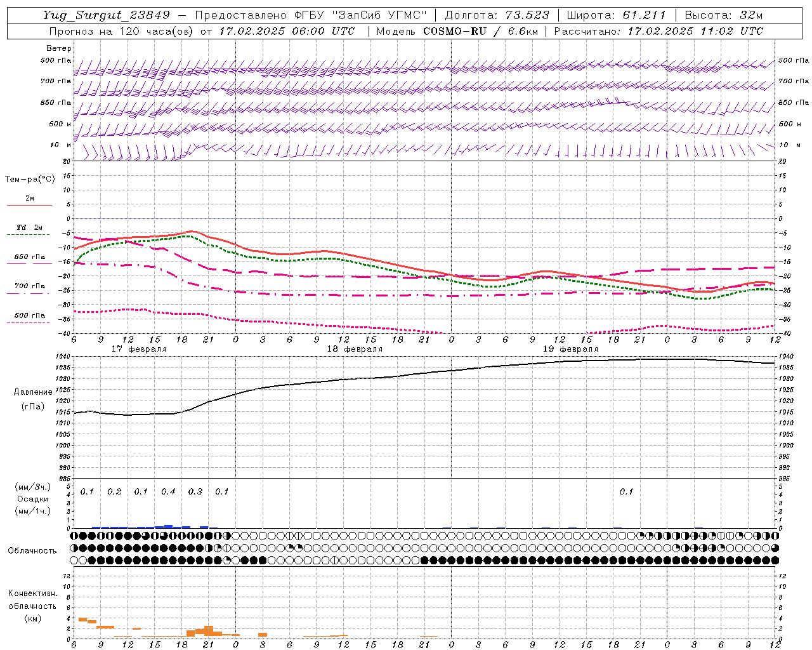Click the forecast start 17.02.2025 06:00 UTC

coord(287,30)
